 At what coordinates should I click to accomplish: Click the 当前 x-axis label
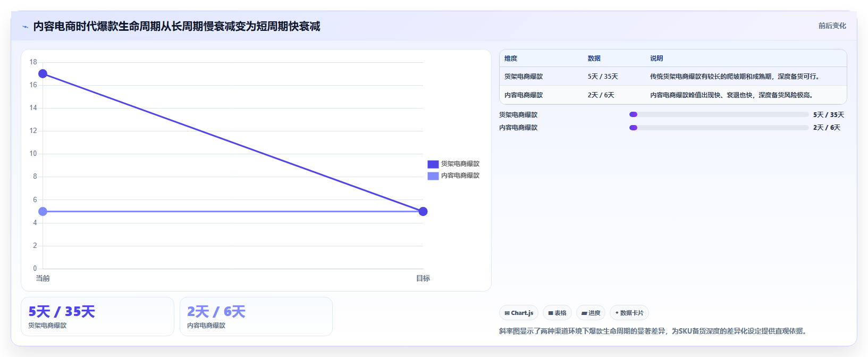click(43, 278)
